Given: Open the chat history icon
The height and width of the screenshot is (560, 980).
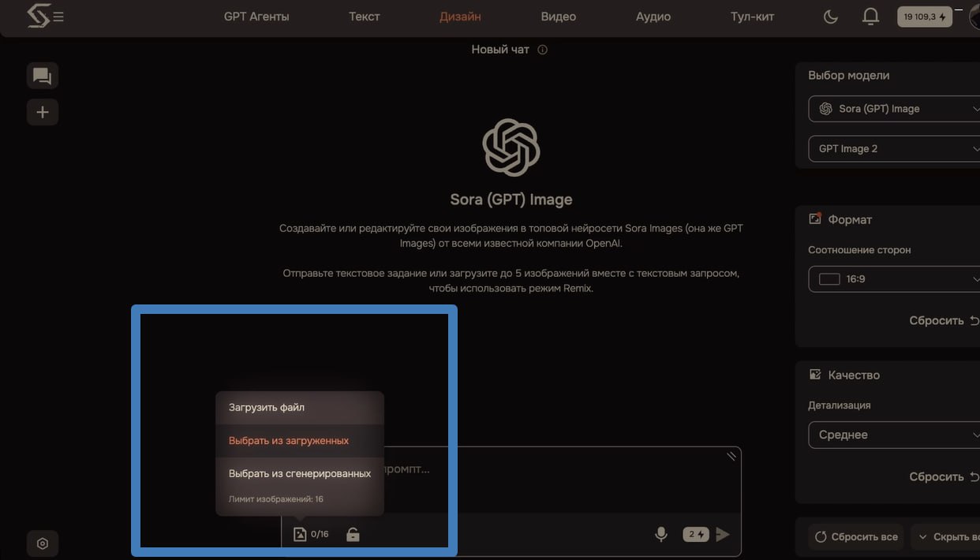Looking at the screenshot, I should coord(43,77).
